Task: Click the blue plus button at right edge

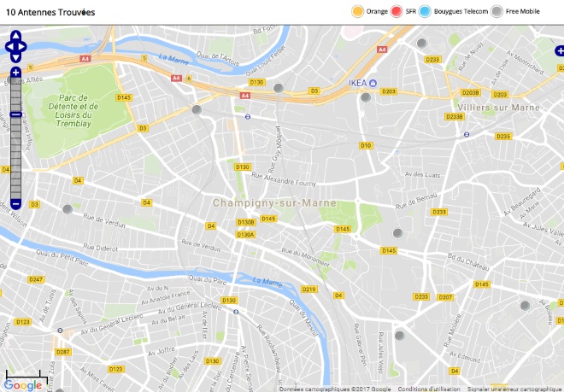Action: pyautogui.click(x=560, y=50)
